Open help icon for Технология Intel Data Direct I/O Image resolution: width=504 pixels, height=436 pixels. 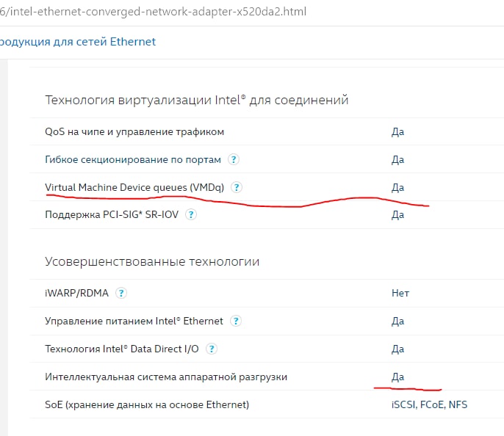click(212, 349)
